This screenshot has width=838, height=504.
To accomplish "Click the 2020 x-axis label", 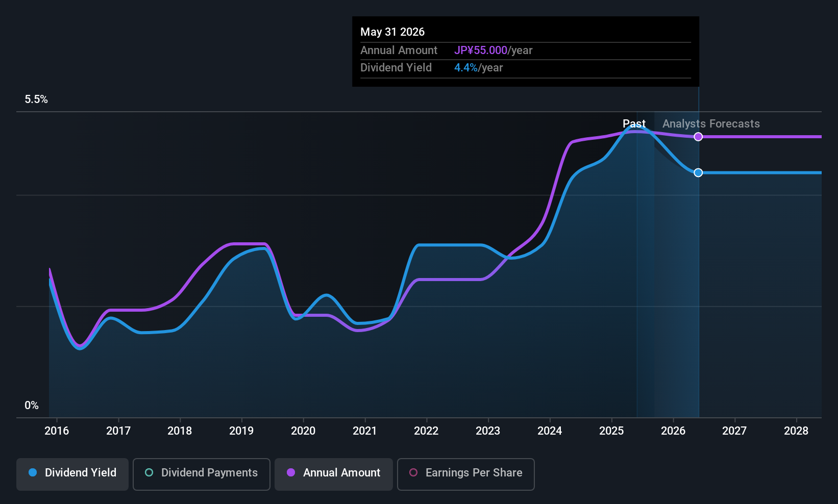I will pyautogui.click(x=303, y=431).
